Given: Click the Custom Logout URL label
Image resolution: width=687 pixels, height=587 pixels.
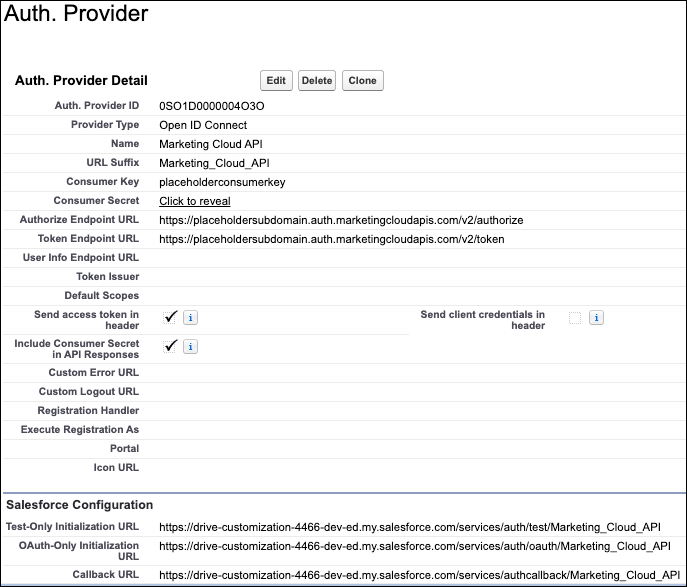Looking at the screenshot, I should (x=89, y=392).
